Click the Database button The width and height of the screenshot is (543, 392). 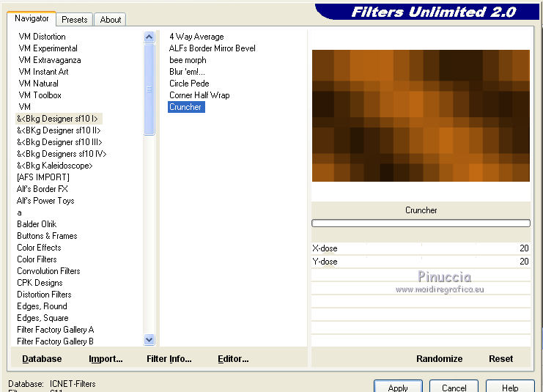pyautogui.click(x=42, y=359)
